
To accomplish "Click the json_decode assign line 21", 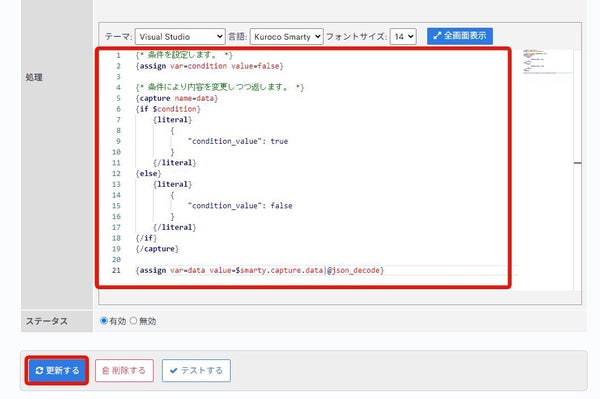I will 259,270.
